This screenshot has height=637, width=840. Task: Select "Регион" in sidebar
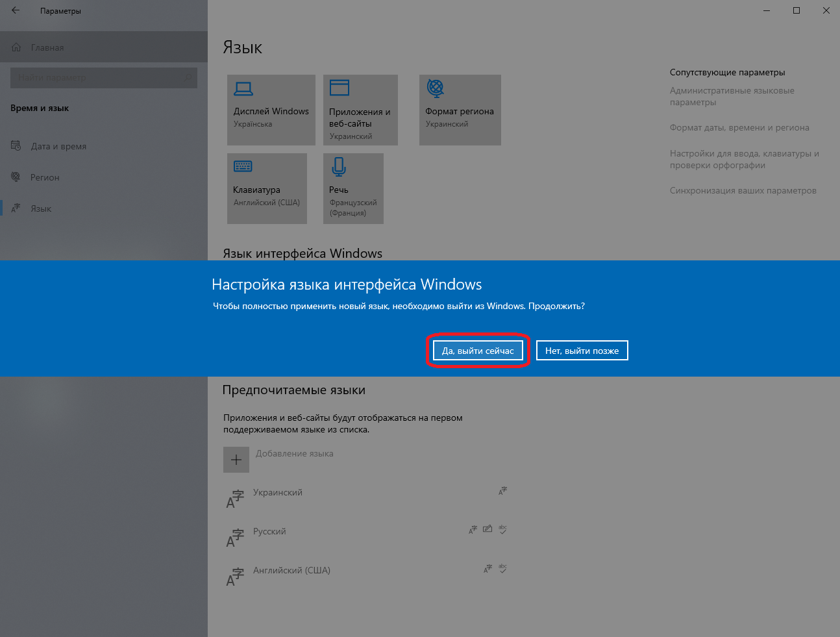45,177
